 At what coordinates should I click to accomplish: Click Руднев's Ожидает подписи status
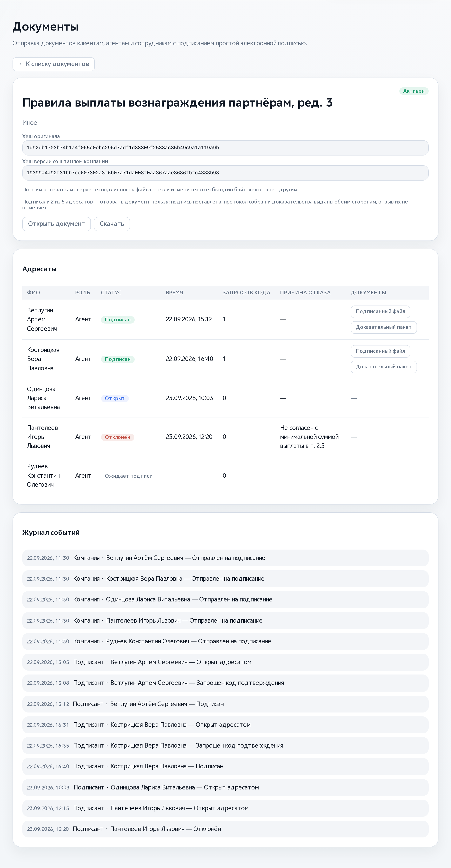128,476
